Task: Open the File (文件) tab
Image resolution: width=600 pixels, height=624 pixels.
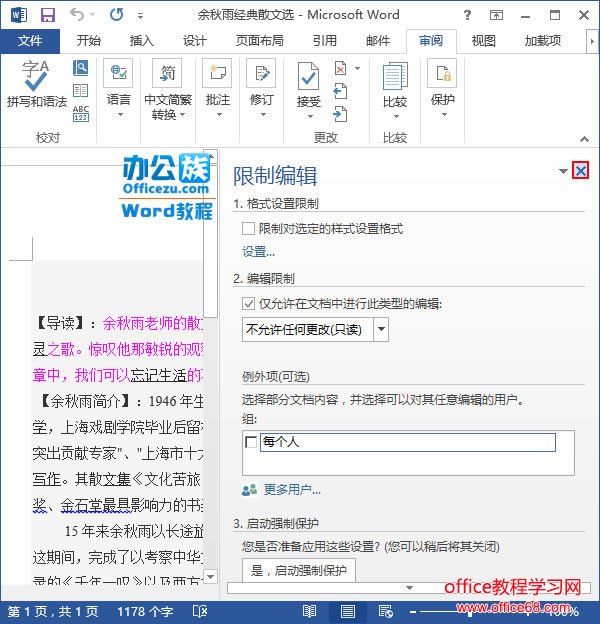Action: pos(30,41)
